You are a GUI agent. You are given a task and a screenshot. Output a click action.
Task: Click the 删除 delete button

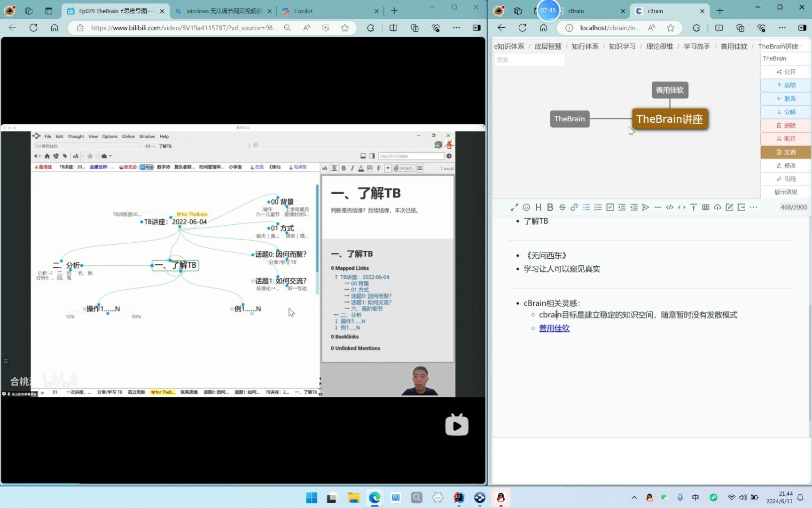[786, 126]
